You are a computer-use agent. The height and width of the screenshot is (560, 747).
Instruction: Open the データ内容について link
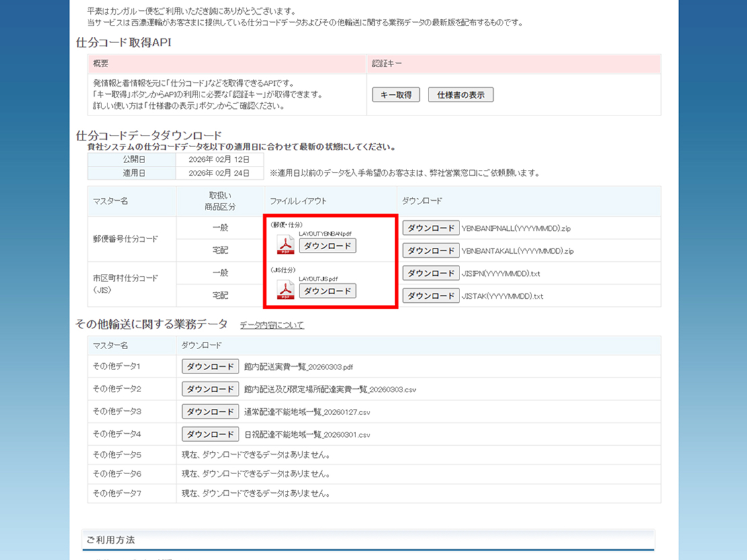point(271,325)
